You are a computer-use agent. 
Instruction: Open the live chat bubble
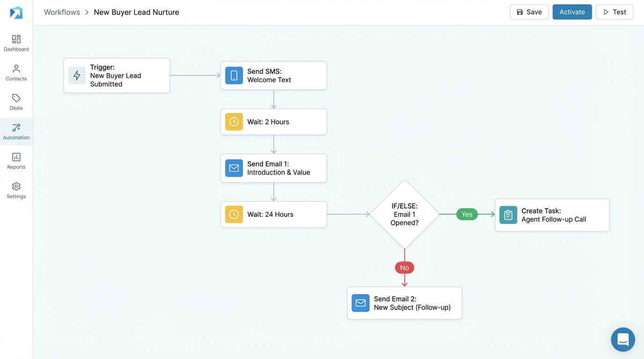[622, 339]
